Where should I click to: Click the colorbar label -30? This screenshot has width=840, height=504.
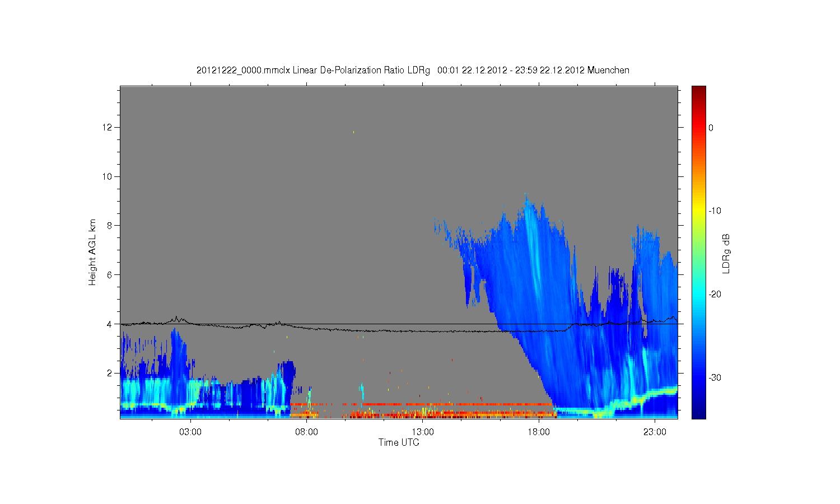click(x=715, y=378)
